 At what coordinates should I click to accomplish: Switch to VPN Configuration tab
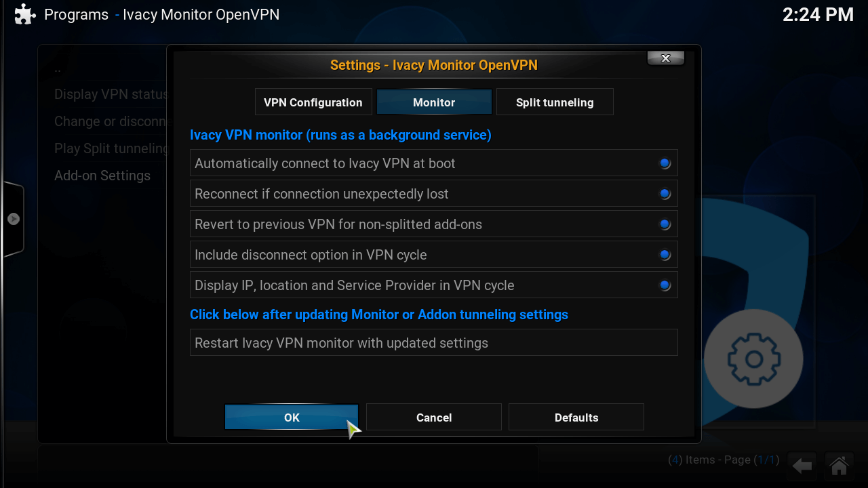(x=313, y=102)
